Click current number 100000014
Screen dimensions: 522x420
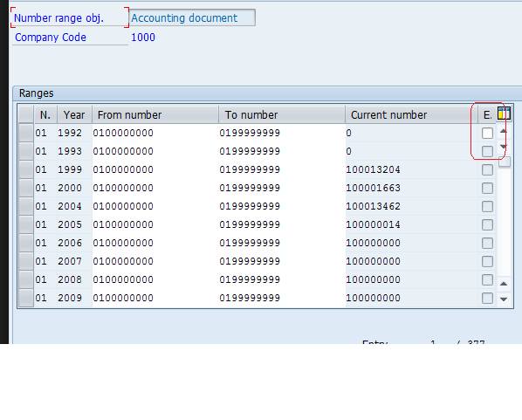pyautogui.click(x=373, y=224)
